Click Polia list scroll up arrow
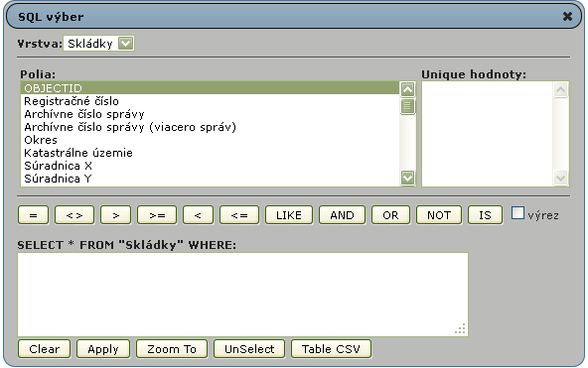Screen dimensions: 588x368 (407, 89)
